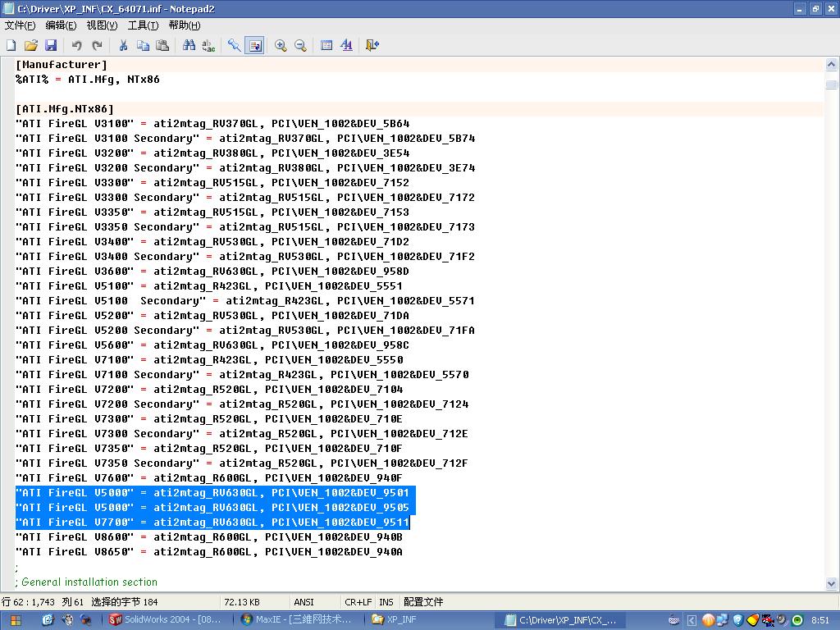
Task: Click the 8:51 taskbar clock
Action: click(820, 620)
